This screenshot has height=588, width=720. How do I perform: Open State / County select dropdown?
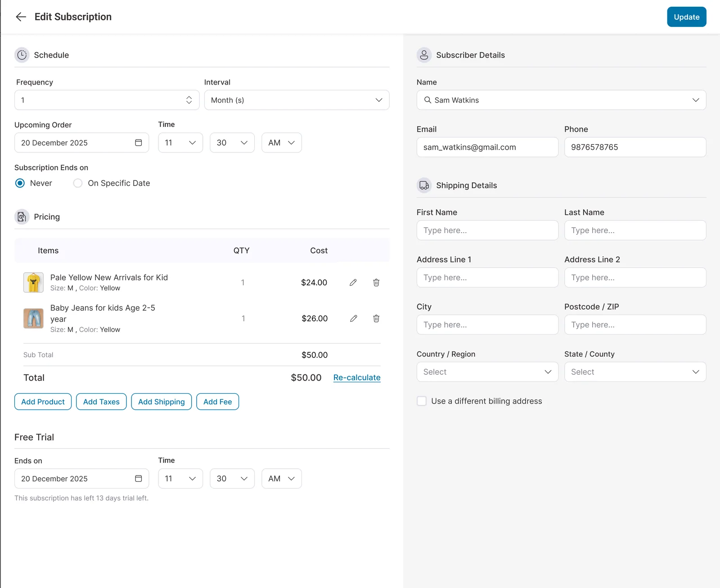point(635,372)
